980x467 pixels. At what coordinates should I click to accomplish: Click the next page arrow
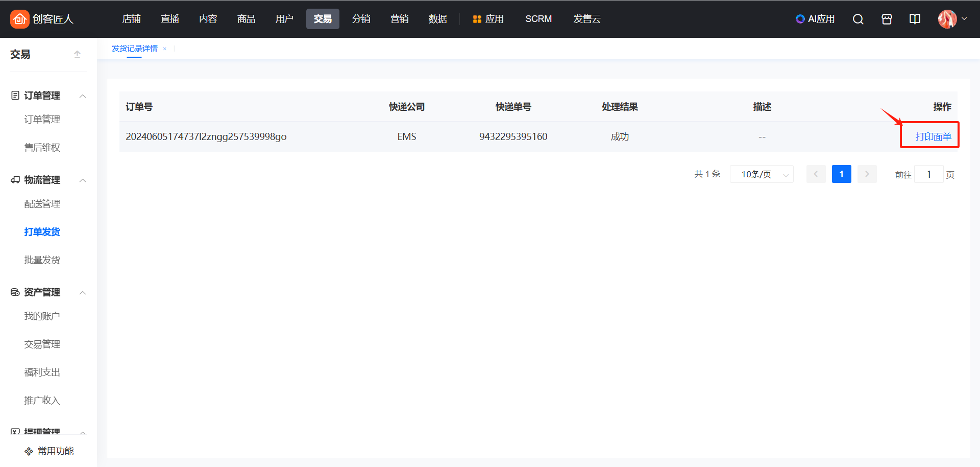[x=867, y=174]
